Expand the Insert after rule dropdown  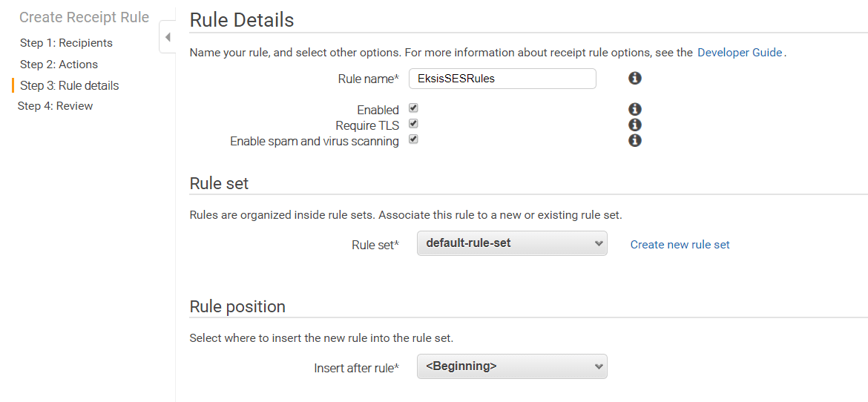[512, 366]
